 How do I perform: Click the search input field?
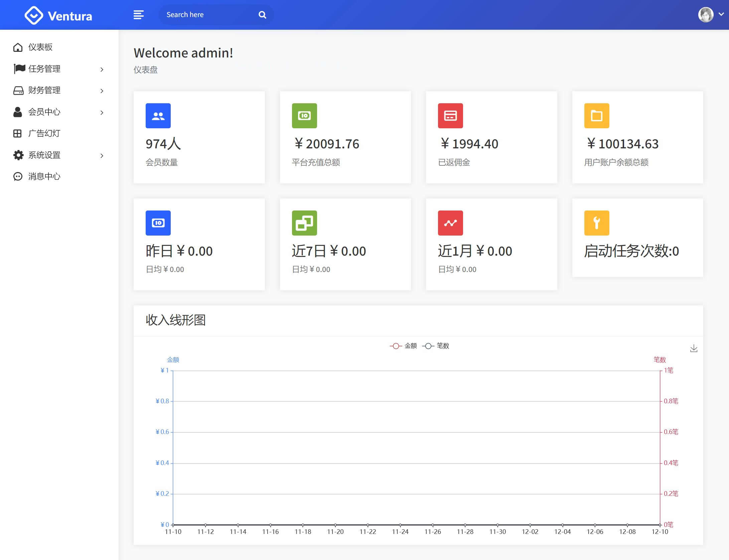(x=209, y=14)
